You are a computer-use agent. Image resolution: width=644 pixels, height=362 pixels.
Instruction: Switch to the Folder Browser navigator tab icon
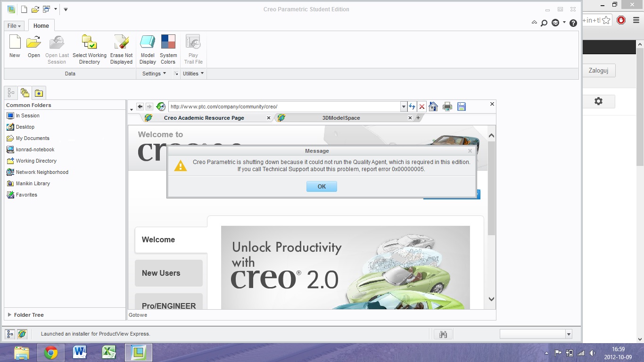(x=25, y=93)
